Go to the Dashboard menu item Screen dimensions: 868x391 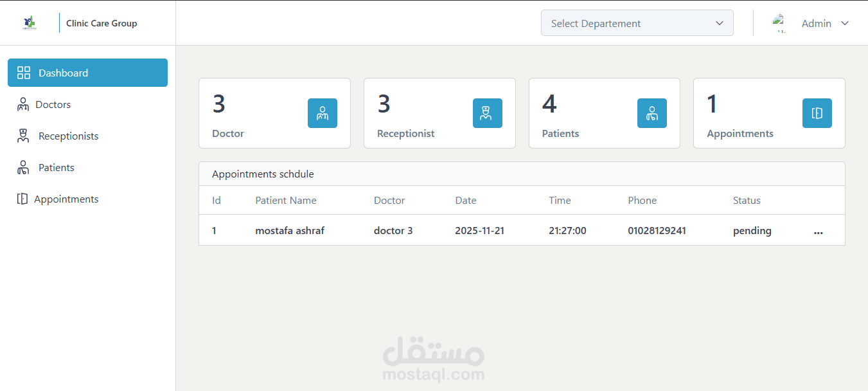87,73
